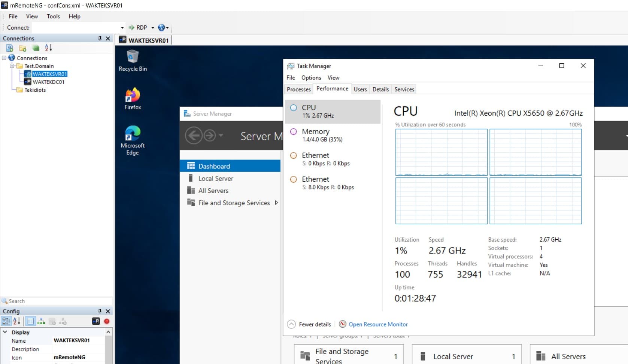The height and width of the screenshot is (364, 628).
Task: Toggle Alphabetical sort in Config toolbar
Action: 17,321
